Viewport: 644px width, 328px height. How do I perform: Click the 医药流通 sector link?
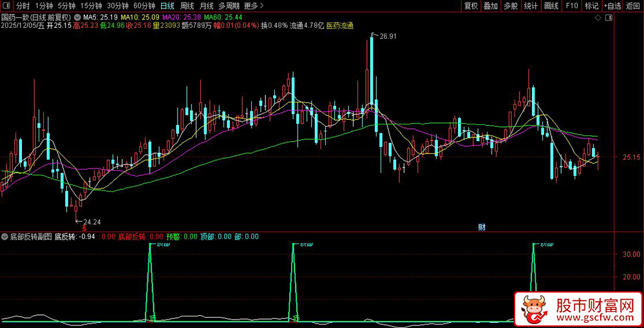coord(339,26)
